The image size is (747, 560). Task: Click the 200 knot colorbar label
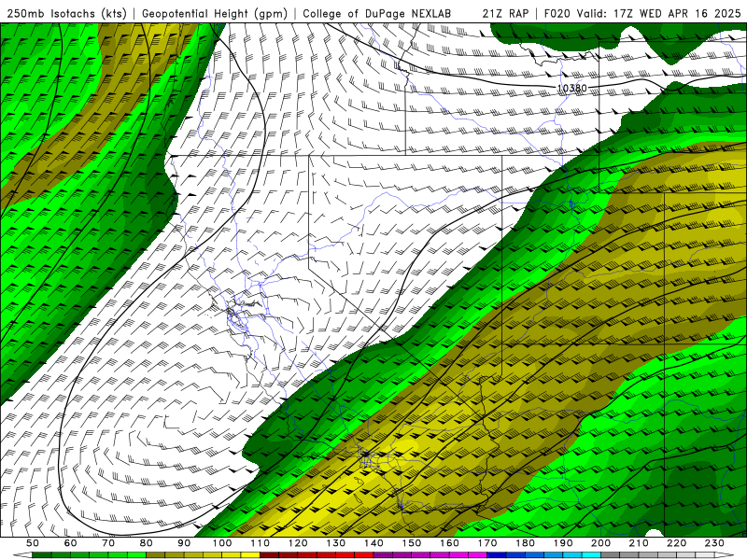click(x=601, y=543)
